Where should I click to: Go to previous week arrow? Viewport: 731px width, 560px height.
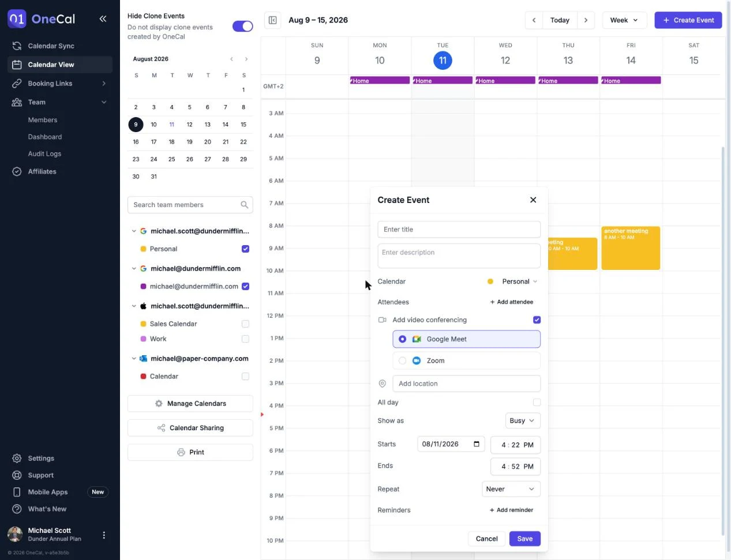pos(534,20)
